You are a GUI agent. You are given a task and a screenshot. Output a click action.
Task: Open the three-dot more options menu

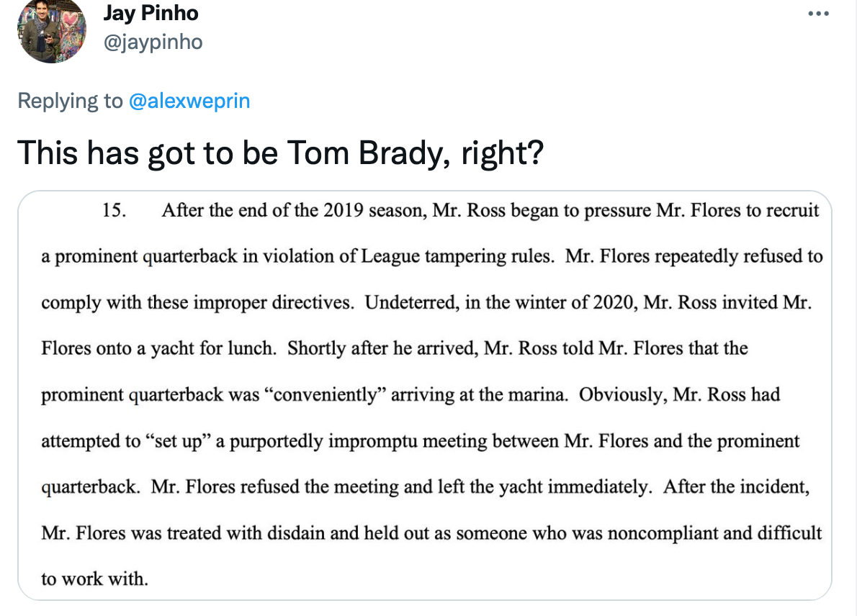coord(819,14)
